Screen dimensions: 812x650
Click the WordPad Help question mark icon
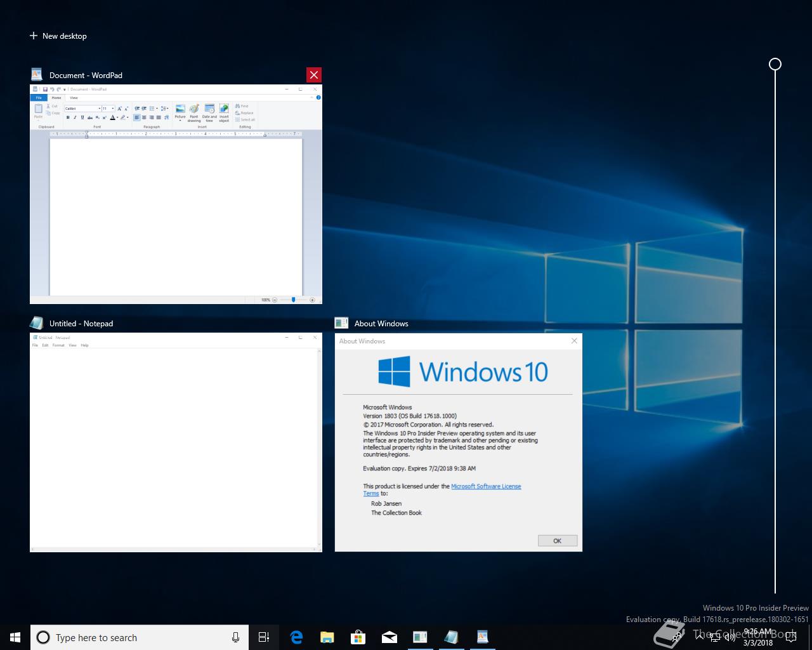pos(318,97)
